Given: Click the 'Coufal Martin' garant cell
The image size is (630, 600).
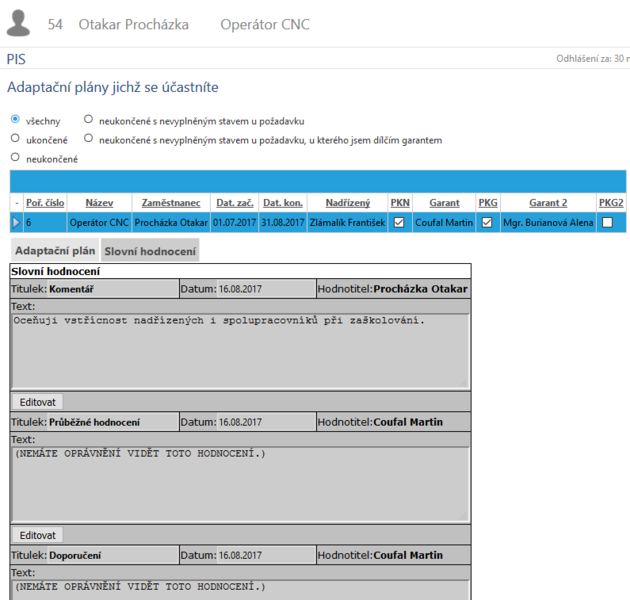Looking at the screenshot, I should pyautogui.click(x=444, y=223).
